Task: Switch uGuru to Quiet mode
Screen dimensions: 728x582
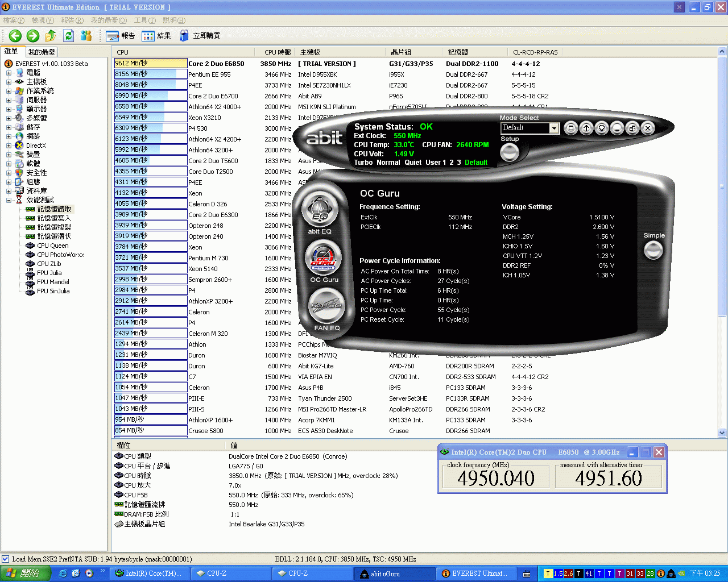Action: 413,163
